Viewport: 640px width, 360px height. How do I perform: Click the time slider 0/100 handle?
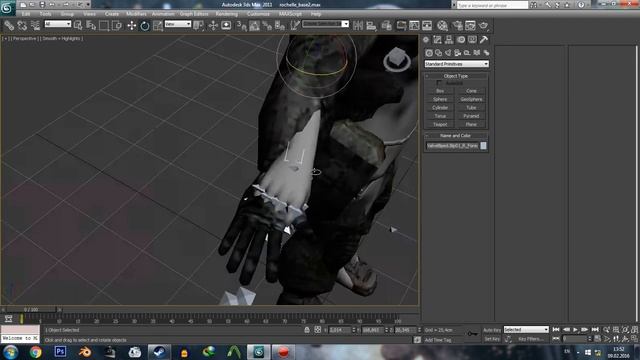pyautogui.click(x=31, y=310)
